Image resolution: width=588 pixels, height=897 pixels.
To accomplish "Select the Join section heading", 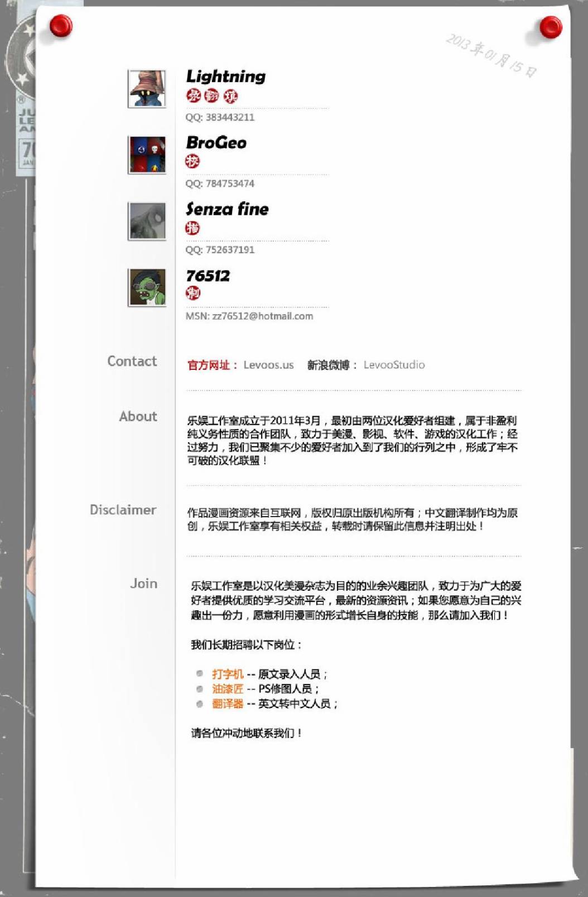I will pyautogui.click(x=144, y=583).
